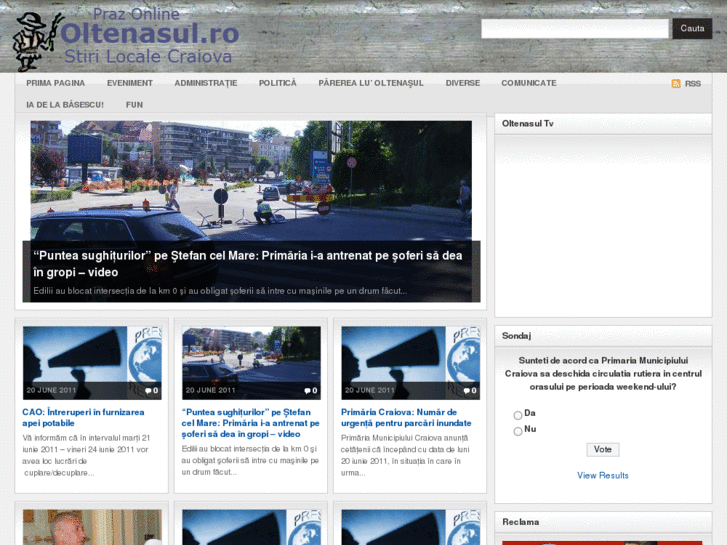Click the orange RSS feed icon
727x545 pixels.
click(x=676, y=84)
